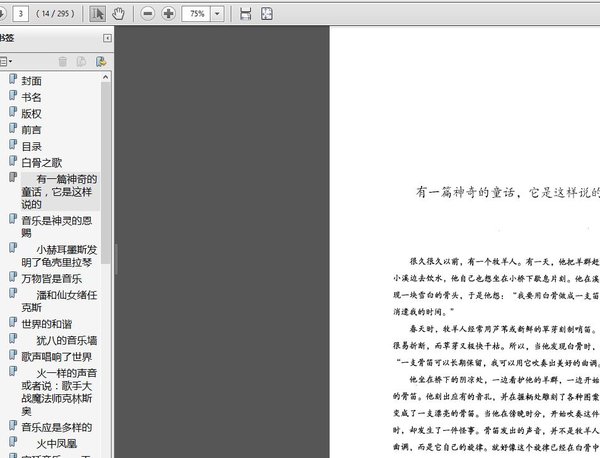600x458 pixels.
Task: Select the text selection cursor tool
Action: pos(98,14)
